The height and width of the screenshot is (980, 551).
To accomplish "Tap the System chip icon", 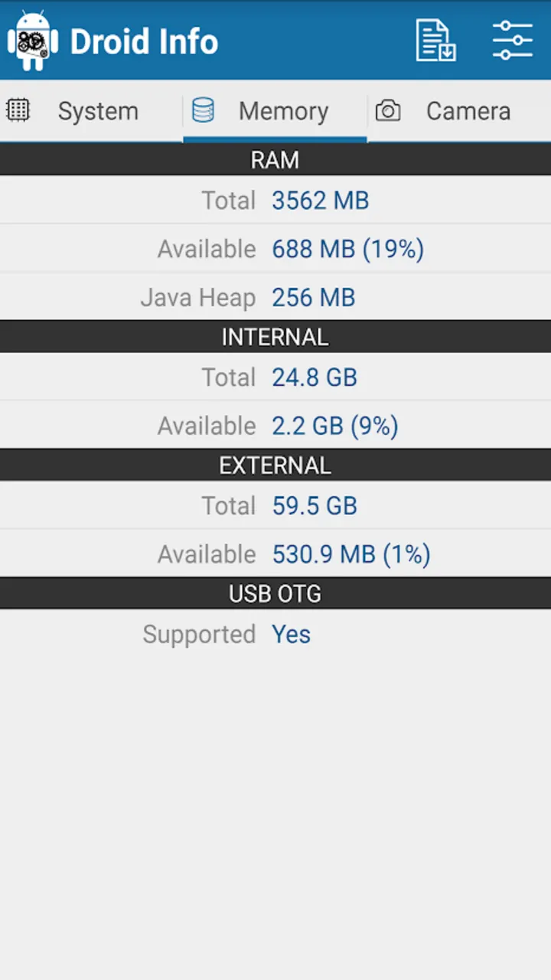I will pyautogui.click(x=18, y=111).
